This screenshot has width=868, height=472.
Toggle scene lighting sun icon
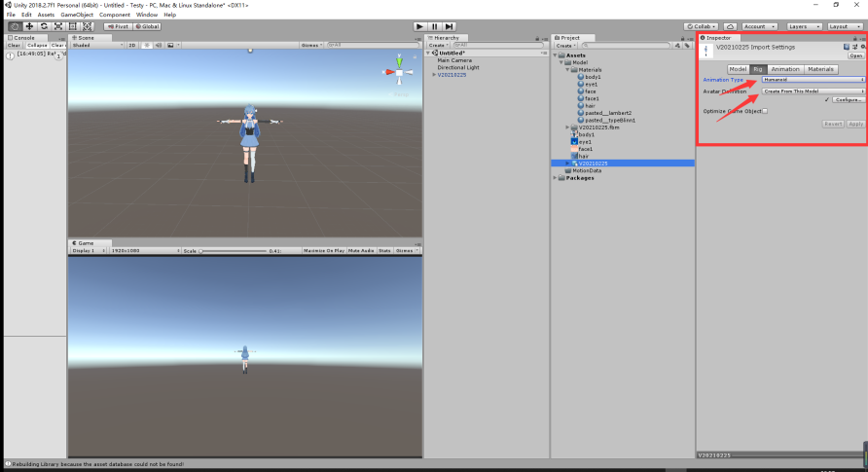point(147,46)
